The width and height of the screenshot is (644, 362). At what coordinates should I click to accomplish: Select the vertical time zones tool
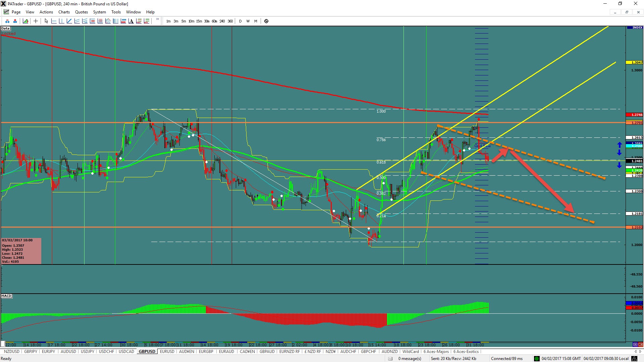115,21
